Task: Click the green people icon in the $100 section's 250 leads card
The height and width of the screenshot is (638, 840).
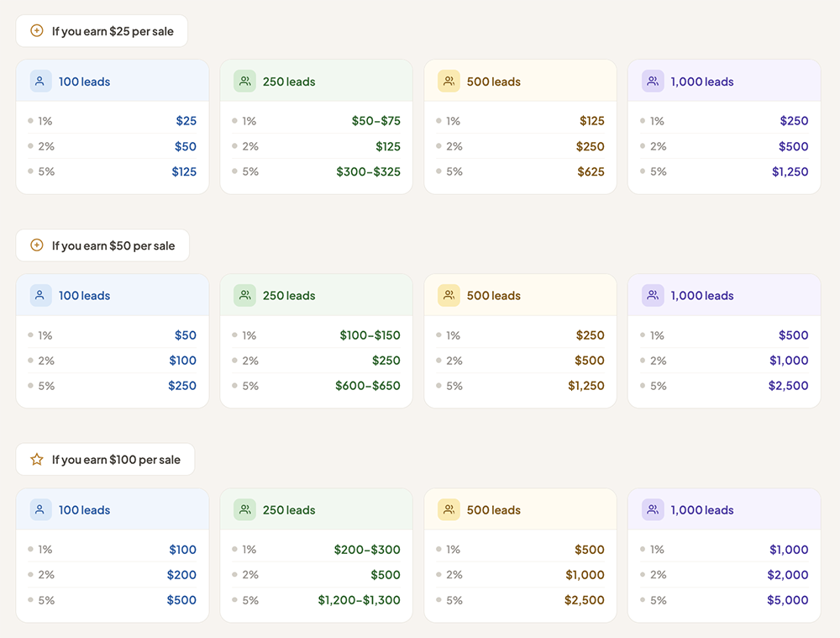Action: pyautogui.click(x=244, y=509)
